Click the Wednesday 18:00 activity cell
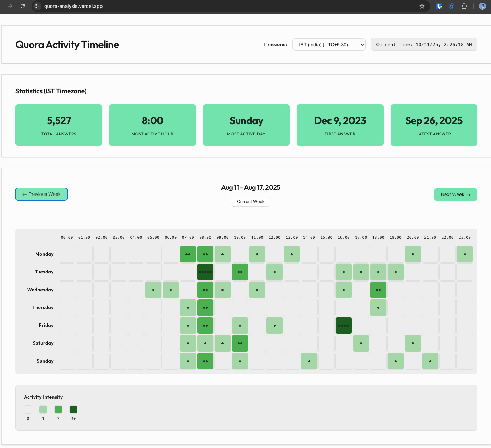Screen dimensions: 491x448 coord(378,290)
